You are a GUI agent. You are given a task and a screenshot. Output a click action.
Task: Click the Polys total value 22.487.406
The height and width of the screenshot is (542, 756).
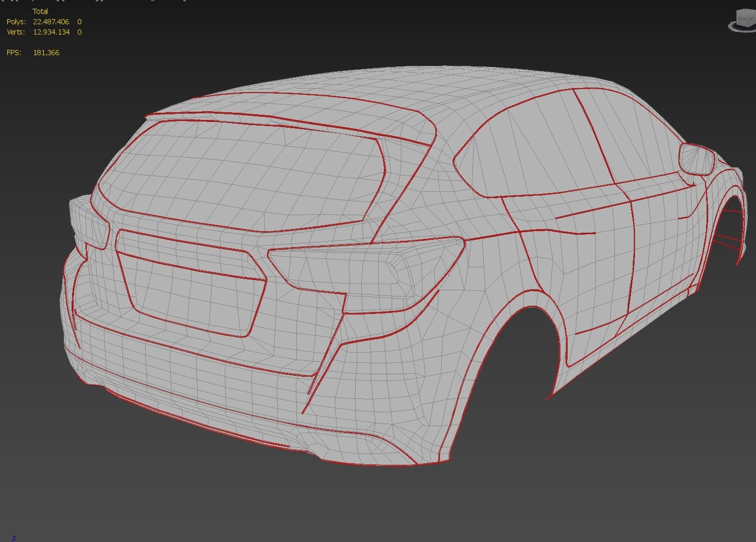point(51,22)
